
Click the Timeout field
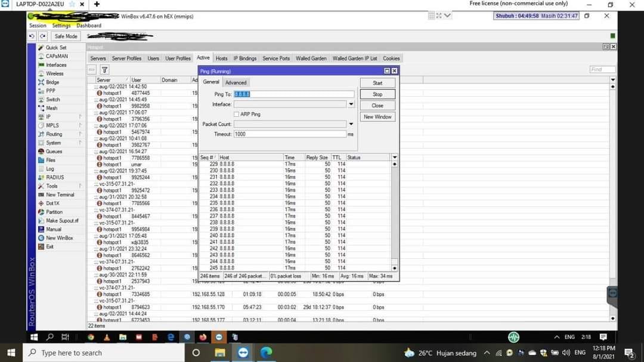290,134
